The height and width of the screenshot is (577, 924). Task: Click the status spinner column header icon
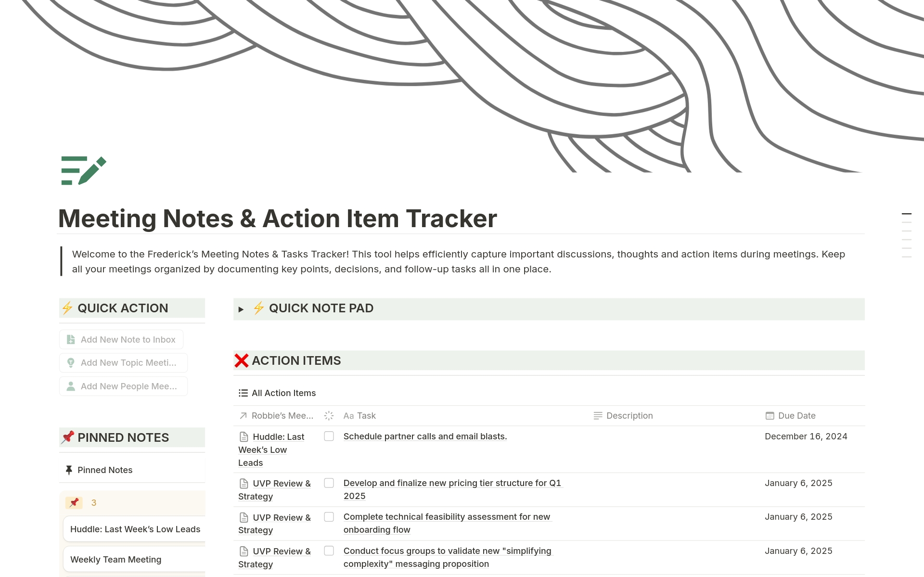[329, 416]
